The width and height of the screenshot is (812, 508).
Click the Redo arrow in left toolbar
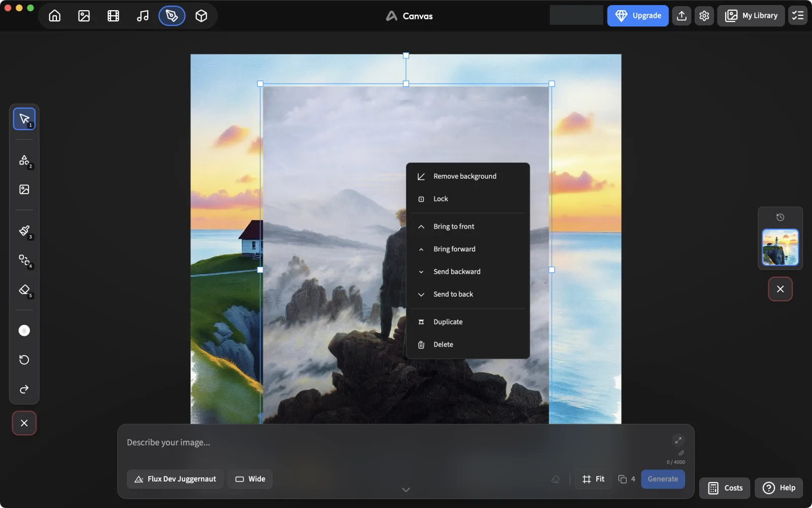point(24,389)
